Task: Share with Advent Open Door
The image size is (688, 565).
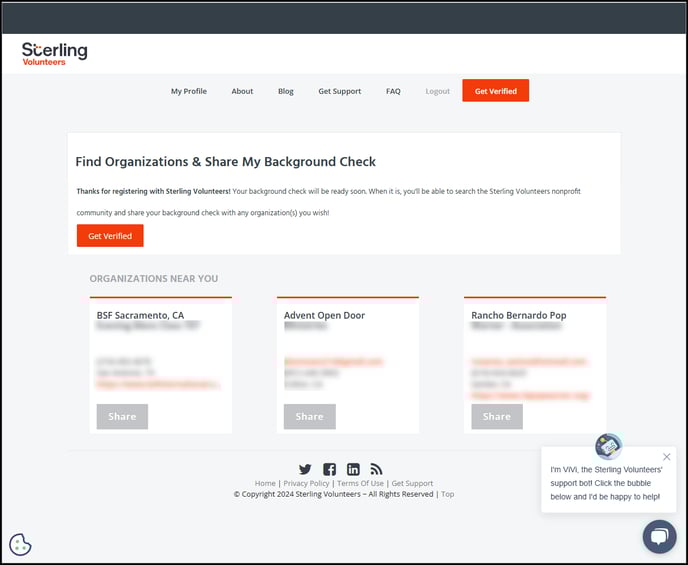Action: (x=309, y=416)
